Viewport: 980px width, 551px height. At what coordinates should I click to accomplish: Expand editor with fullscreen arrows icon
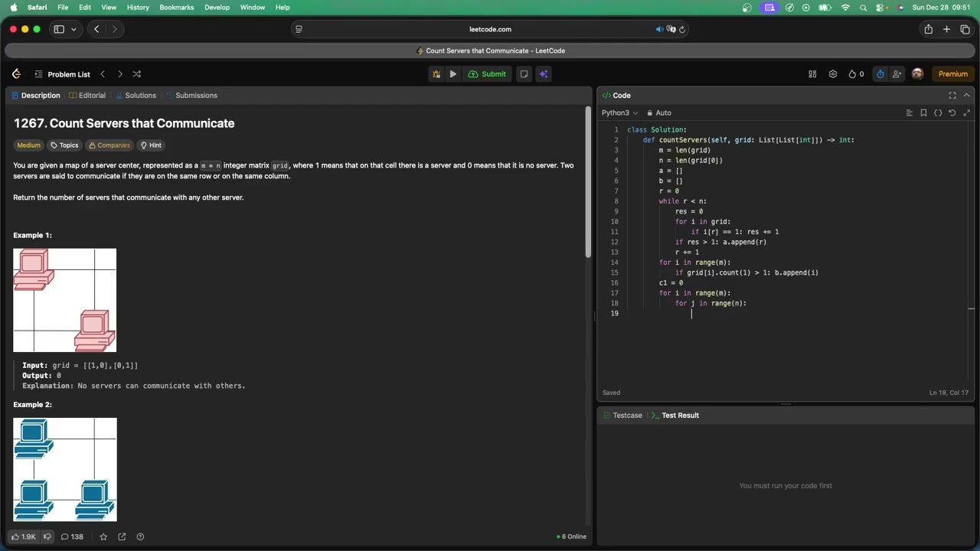pos(967,112)
